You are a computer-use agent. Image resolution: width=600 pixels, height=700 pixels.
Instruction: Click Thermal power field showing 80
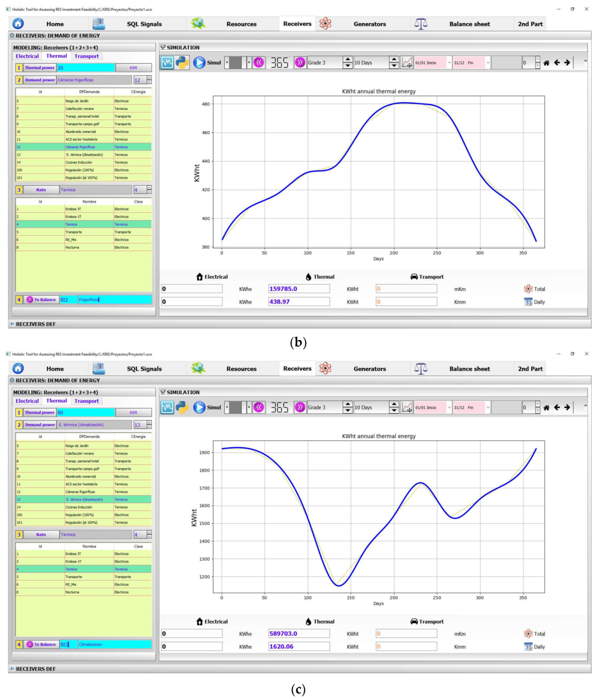click(86, 412)
